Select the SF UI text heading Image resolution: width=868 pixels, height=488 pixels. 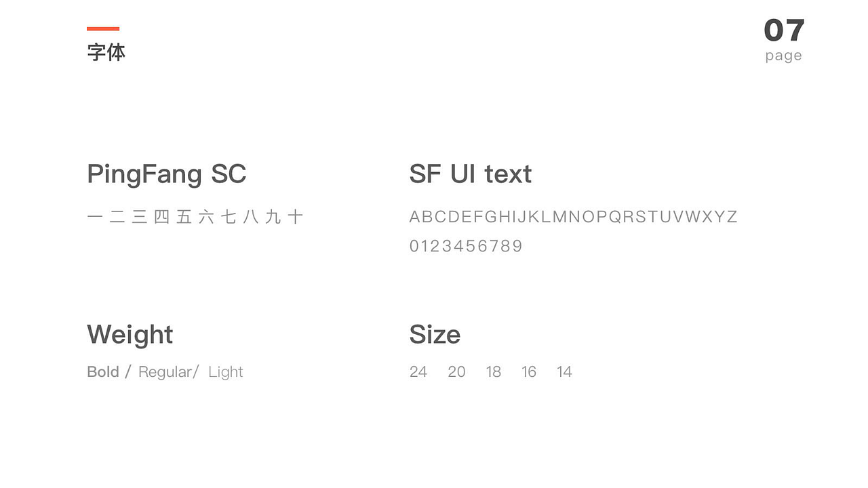pos(470,174)
